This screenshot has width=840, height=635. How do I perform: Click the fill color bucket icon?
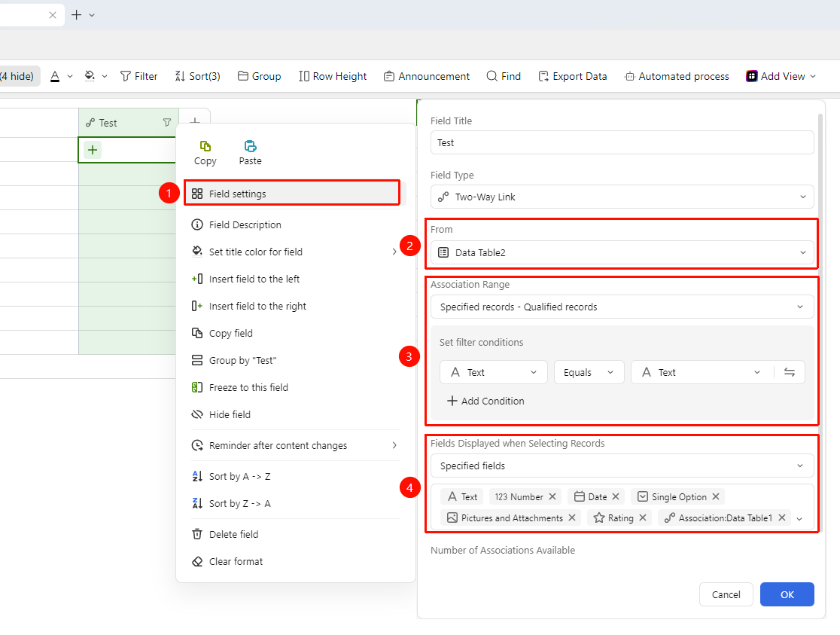pos(90,76)
